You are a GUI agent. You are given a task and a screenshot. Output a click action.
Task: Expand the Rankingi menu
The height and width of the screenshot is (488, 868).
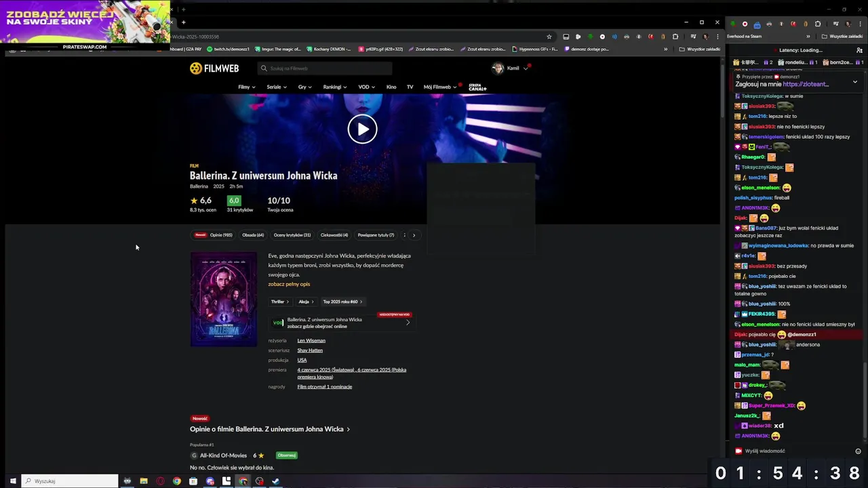335,87
